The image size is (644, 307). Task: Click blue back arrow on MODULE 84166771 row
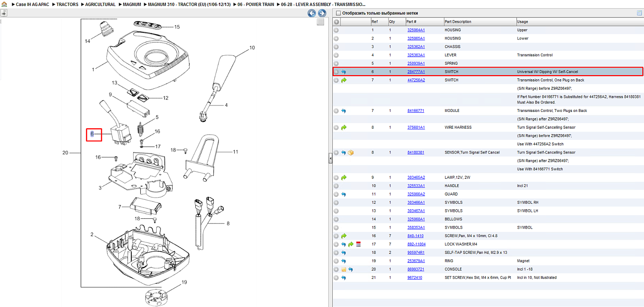point(343,111)
